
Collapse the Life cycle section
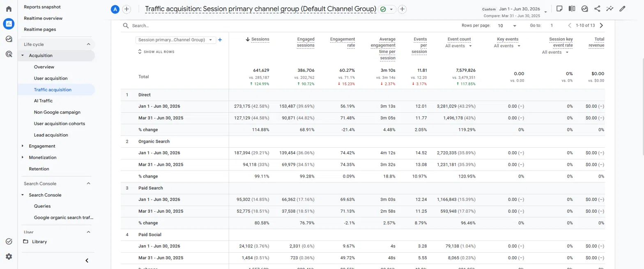click(x=88, y=44)
